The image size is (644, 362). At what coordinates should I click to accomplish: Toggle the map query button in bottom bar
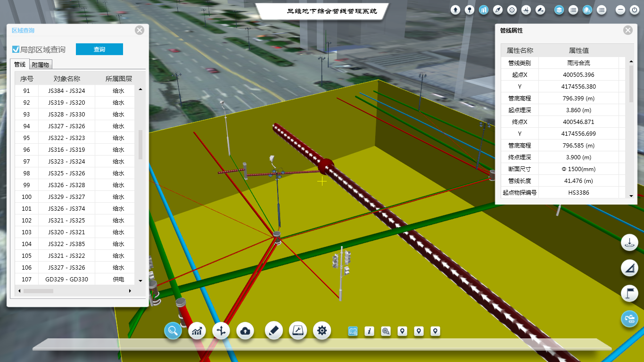pos(353,331)
